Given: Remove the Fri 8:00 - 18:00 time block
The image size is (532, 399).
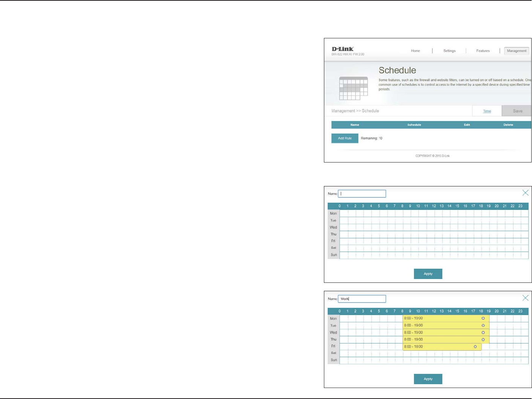Looking at the screenshot, I should pos(475,347).
